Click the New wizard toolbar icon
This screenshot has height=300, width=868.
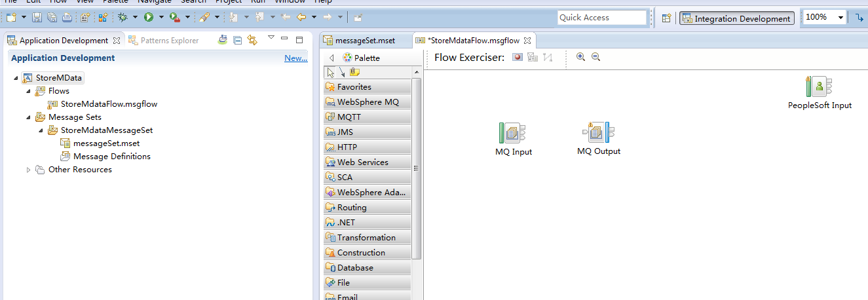point(10,18)
